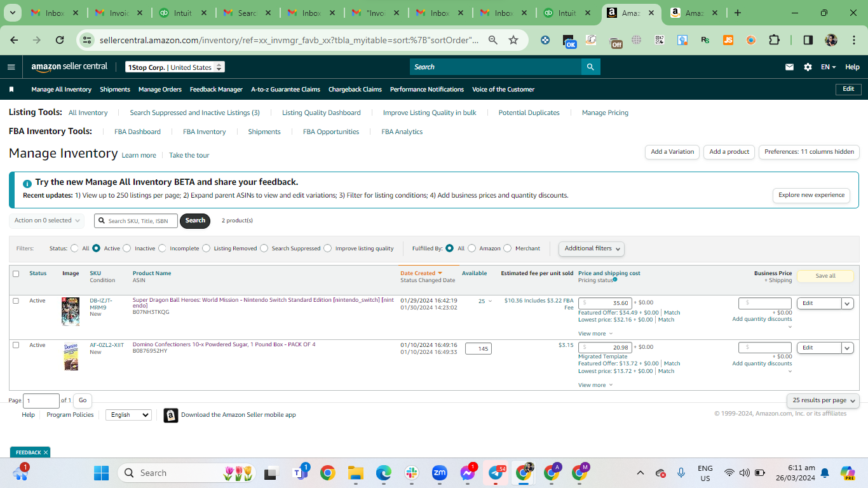Open the Listing Quality Dashboard link

pos(322,113)
